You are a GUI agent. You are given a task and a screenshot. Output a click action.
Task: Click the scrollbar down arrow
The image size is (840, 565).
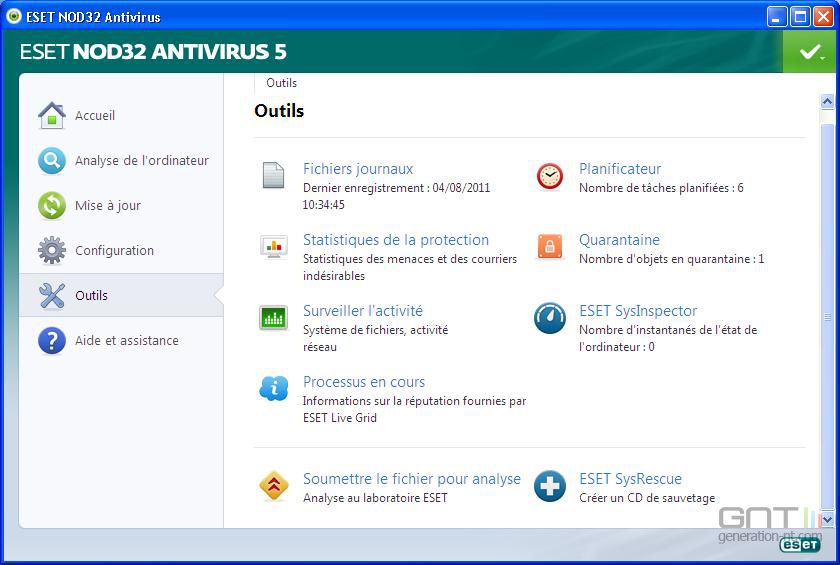pos(827,518)
